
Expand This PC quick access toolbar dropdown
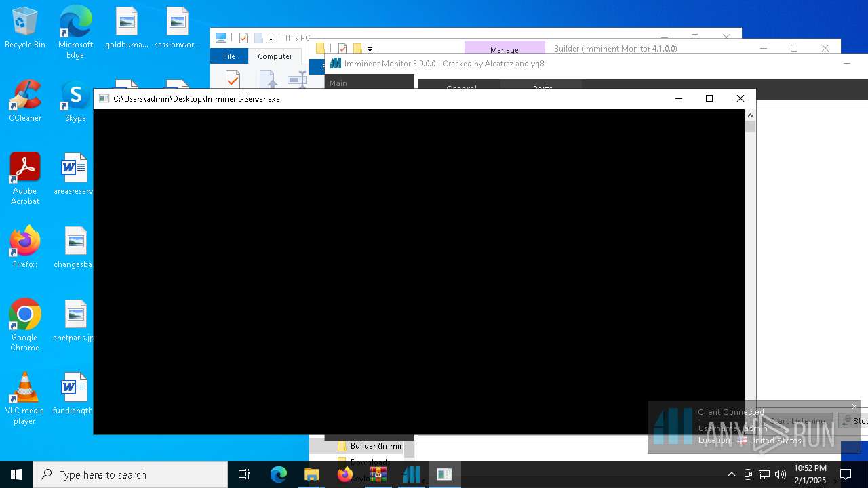click(271, 38)
